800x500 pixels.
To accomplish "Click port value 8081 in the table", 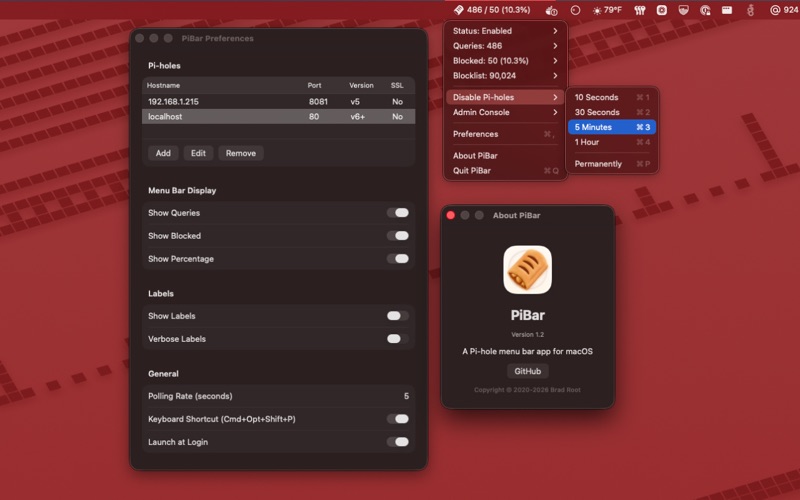I will (x=318, y=102).
